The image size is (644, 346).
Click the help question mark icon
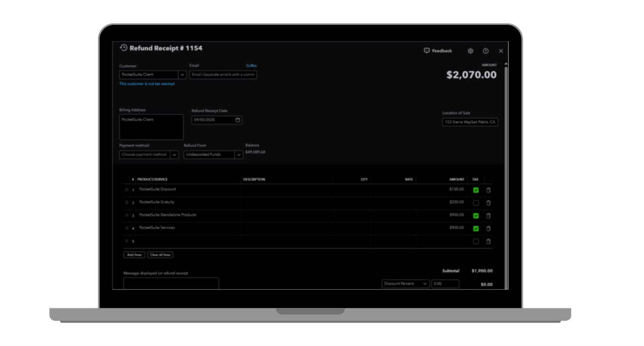tap(486, 51)
